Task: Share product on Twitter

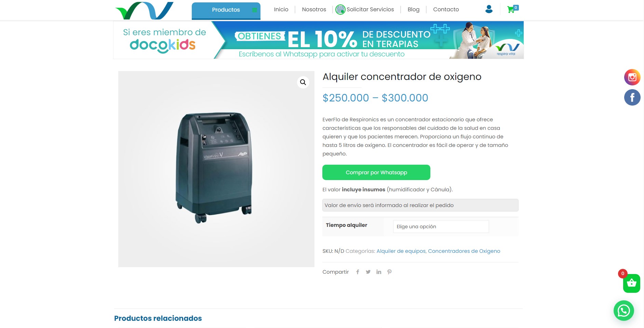Action: point(368,272)
